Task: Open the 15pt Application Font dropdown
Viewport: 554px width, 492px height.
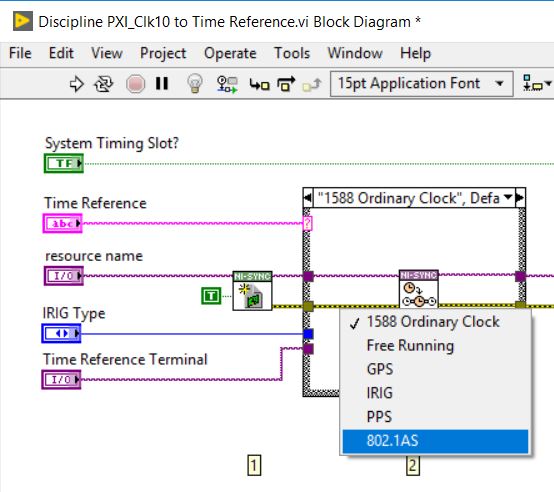Action: tap(422, 84)
